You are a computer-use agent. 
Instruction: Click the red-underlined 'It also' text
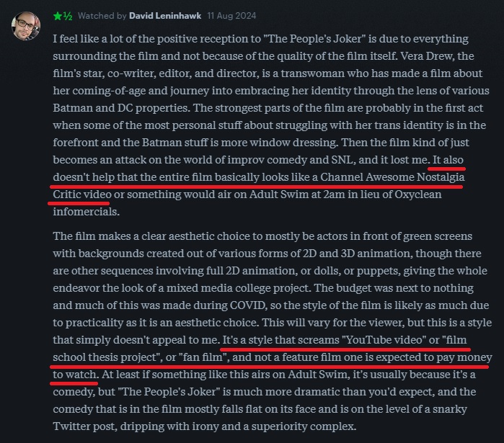448,159
